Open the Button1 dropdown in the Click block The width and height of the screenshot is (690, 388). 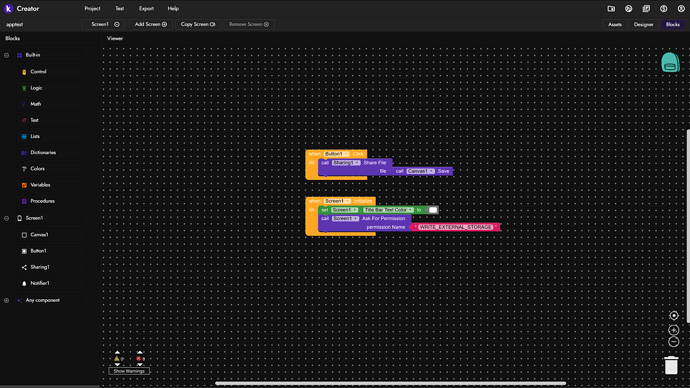click(336, 154)
